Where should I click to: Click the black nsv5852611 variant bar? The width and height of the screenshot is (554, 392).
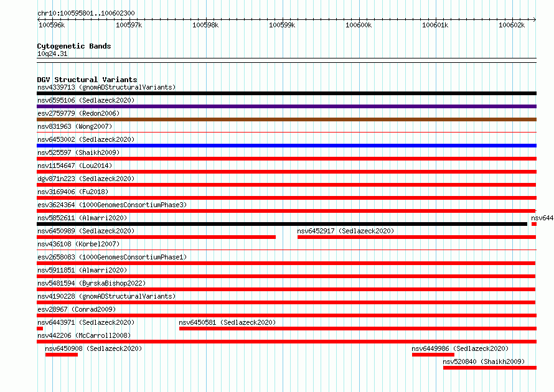(x=282, y=224)
